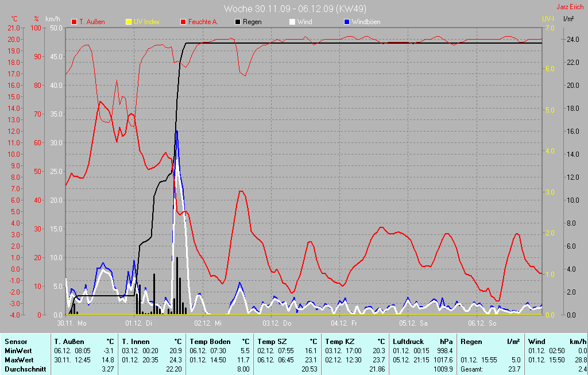This screenshot has height=375, width=588.
Task: Click the timestamp '30.11. 12:45'
Action: (72, 360)
